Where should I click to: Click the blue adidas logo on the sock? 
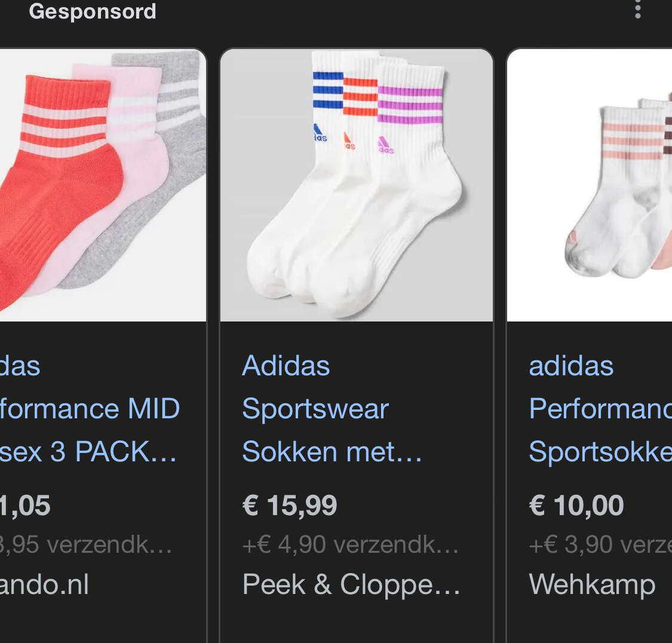point(320,133)
